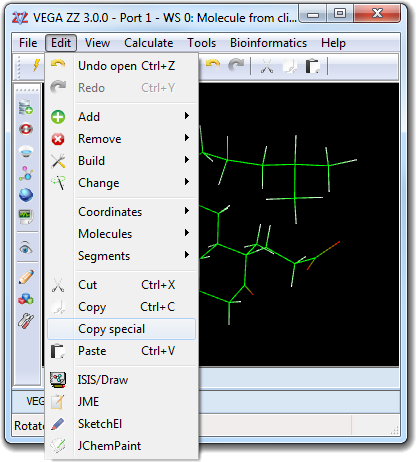Open the Help menu

click(333, 43)
